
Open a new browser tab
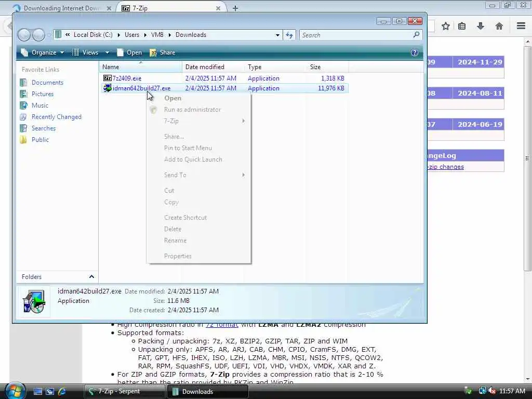click(x=235, y=8)
